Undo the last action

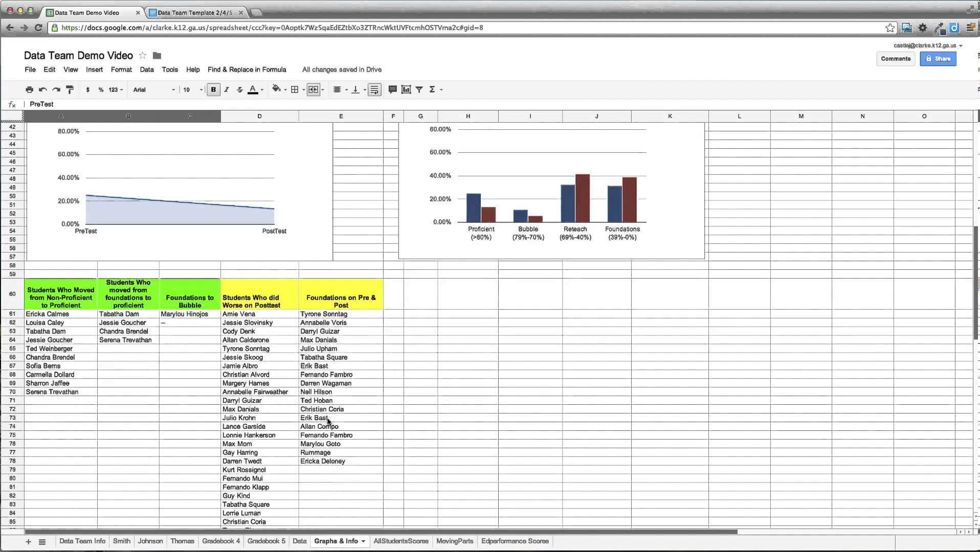(x=43, y=89)
